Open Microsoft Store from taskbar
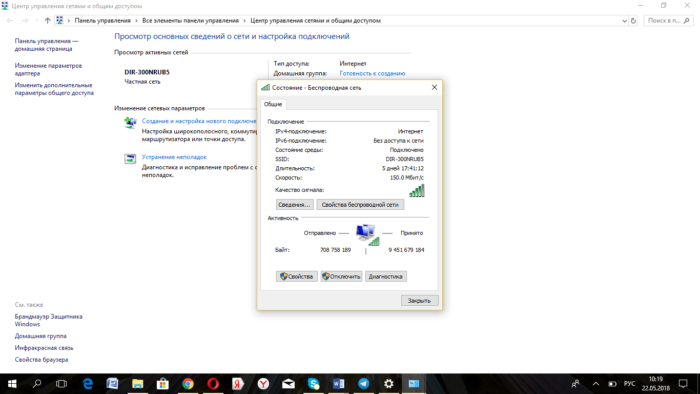This screenshot has height=394, width=700. coord(162,384)
